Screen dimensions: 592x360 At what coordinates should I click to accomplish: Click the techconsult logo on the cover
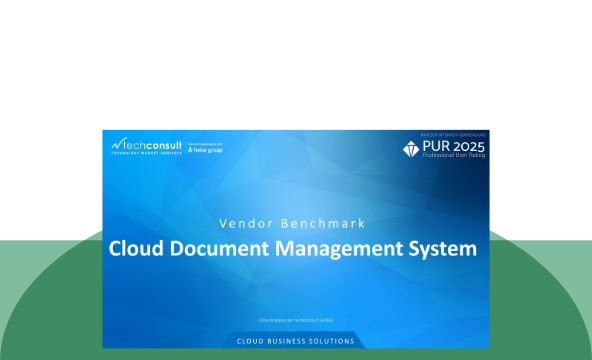tap(146, 146)
